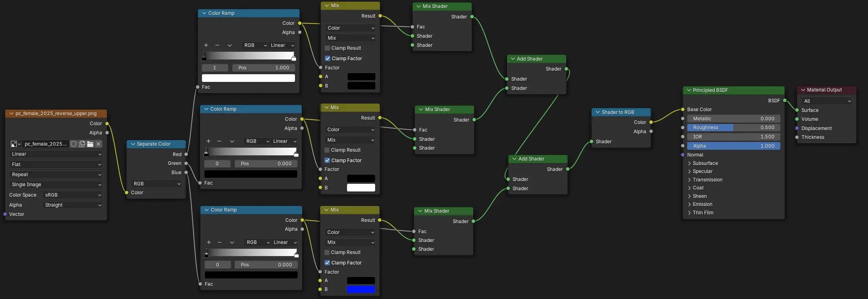Collapse the Shader to RGB node
This screenshot has width=868, height=299.
(598, 112)
